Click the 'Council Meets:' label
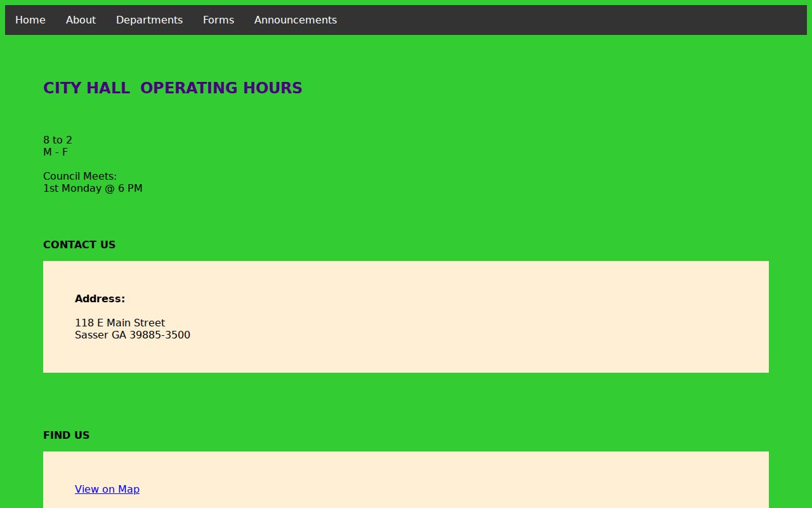The width and height of the screenshot is (812, 508). coord(80,176)
